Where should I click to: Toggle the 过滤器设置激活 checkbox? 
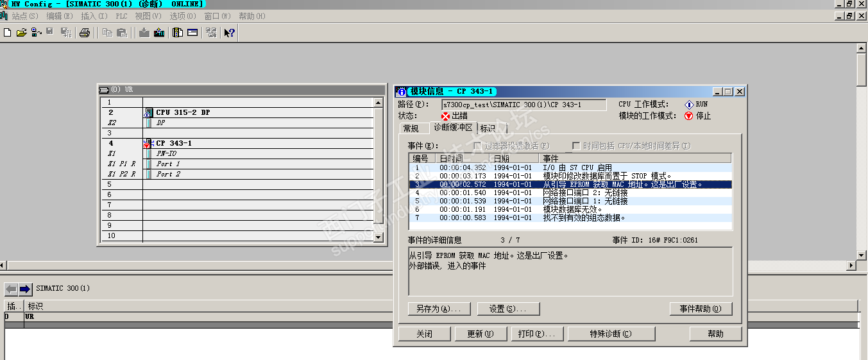pyautogui.click(x=478, y=146)
